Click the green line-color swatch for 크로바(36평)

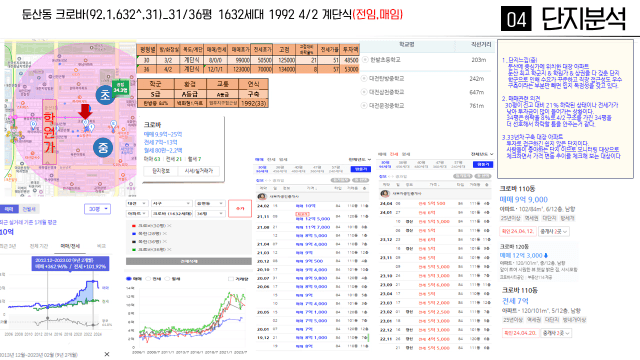coord(133,249)
